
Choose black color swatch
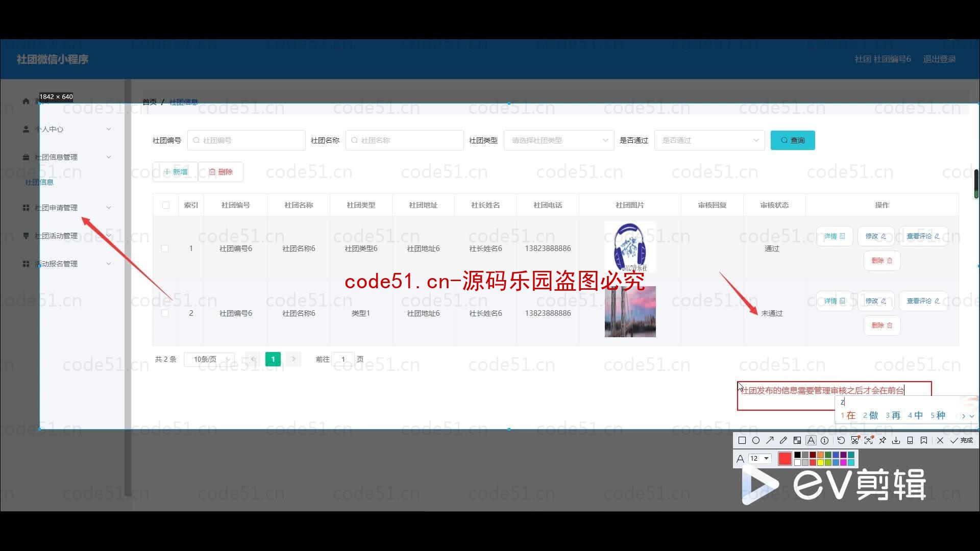click(x=798, y=455)
